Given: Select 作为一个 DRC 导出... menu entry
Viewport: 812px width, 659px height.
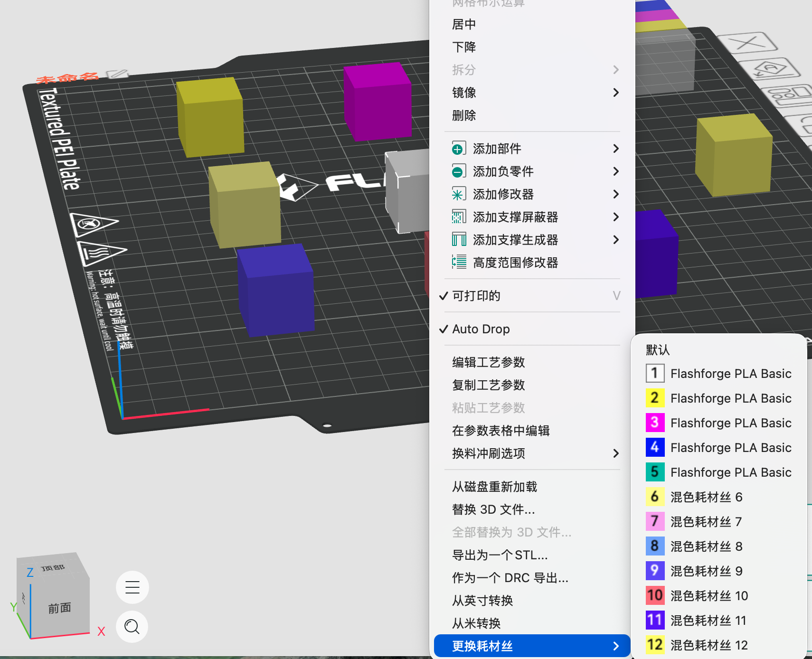Looking at the screenshot, I should point(532,578).
